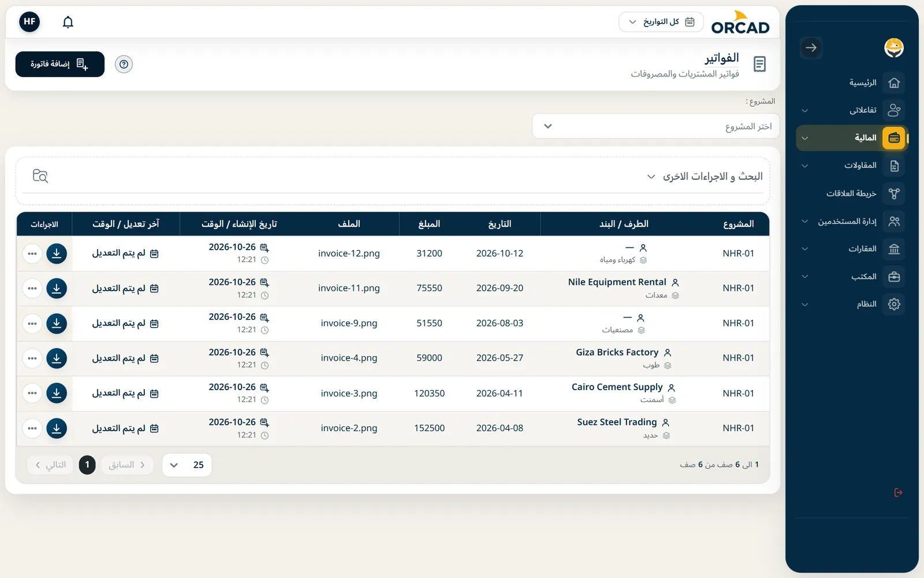
Task: Open خريطة العلاقات page
Action: (852, 194)
